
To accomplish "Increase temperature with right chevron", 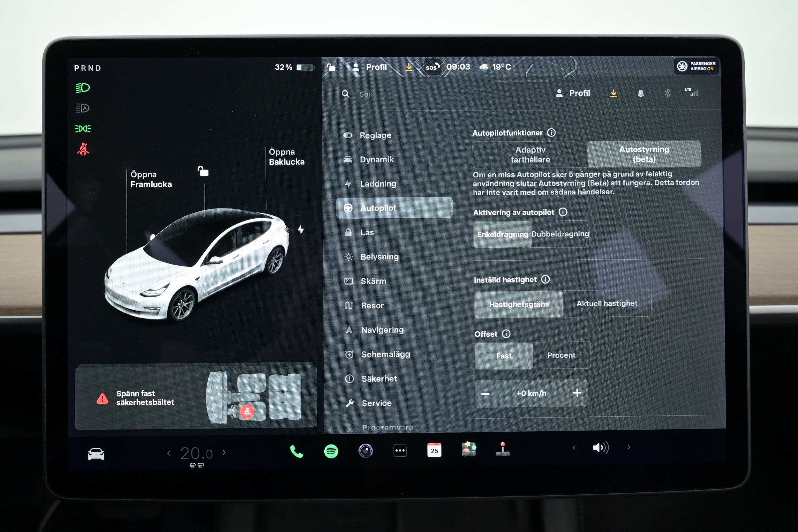I will pyautogui.click(x=224, y=453).
